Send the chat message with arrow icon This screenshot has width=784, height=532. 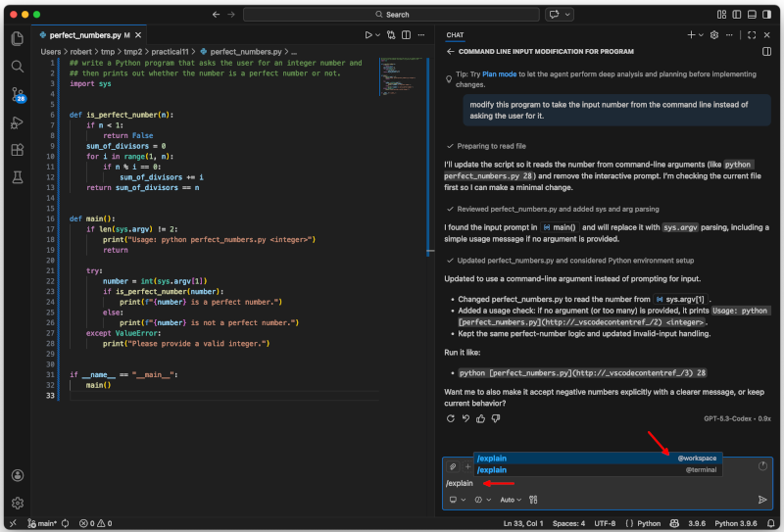click(x=762, y=500)
